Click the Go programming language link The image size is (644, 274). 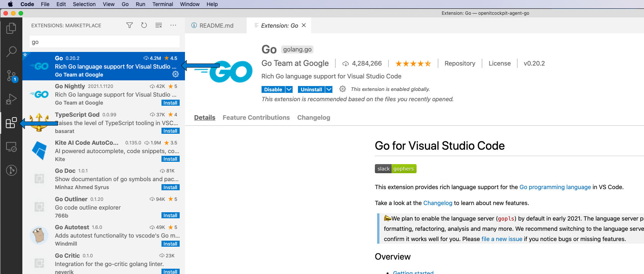click(x=555, y=187)
